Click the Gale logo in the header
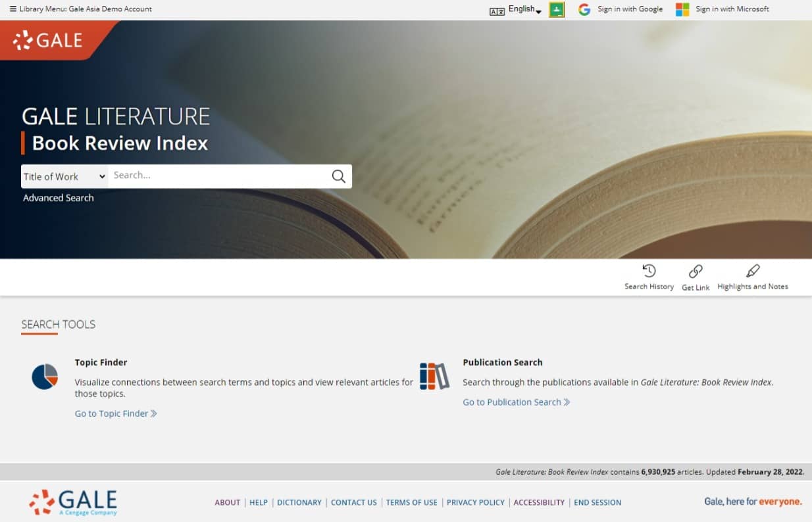Screen dimensions: 812x522 coord(48,40)
